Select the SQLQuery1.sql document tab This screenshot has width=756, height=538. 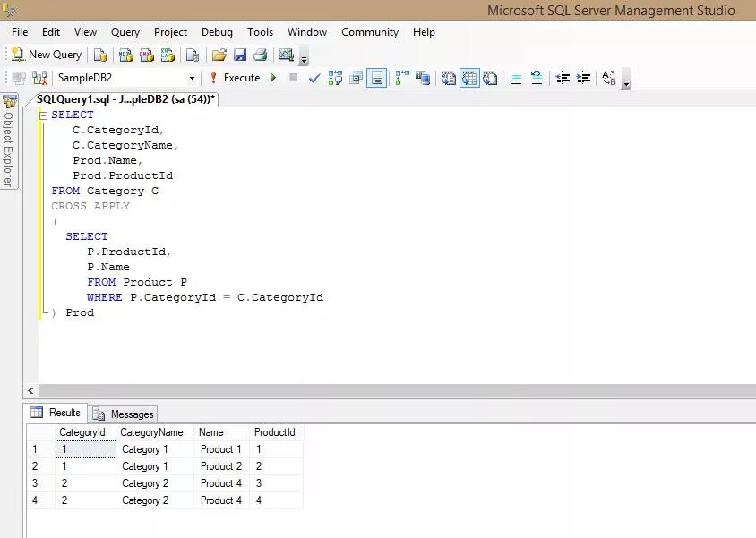coord(125,99)
